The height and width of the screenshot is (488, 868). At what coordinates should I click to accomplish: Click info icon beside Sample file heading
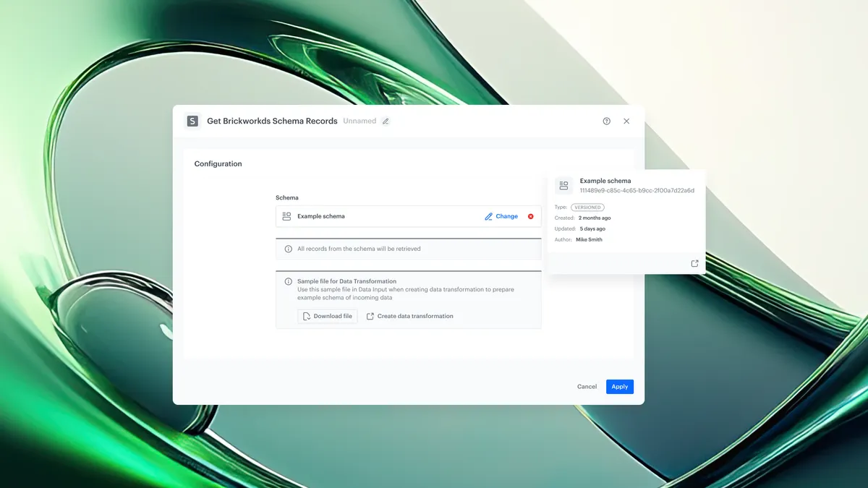click(x=289, y=281)
